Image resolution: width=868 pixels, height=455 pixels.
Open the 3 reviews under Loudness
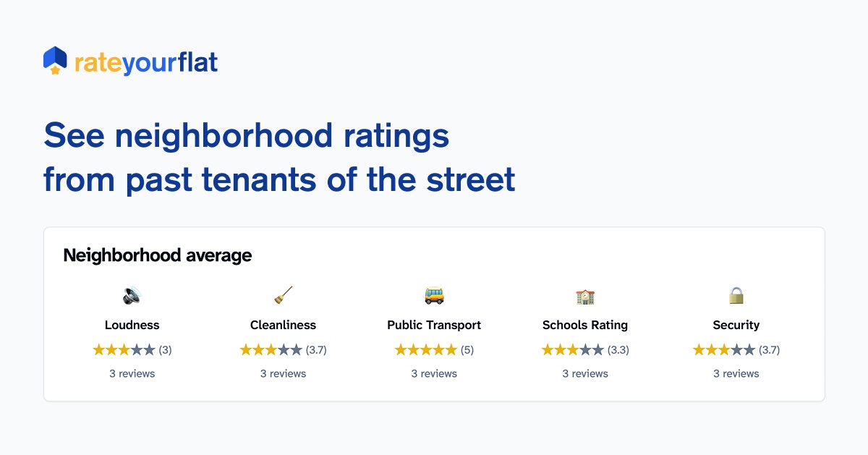tap(132, 374)
